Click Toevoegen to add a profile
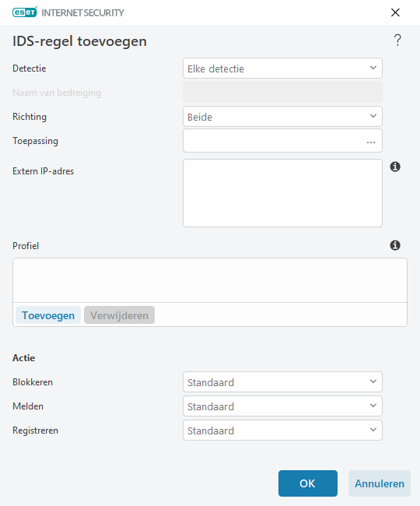Image resolution: width=420 pixels, height=506 pixels. 48,315
